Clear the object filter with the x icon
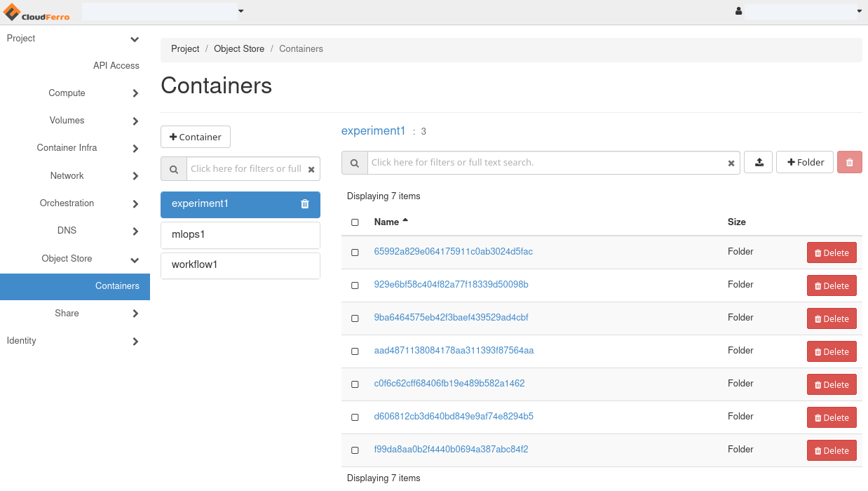The width and height of the screenshot is (868, 491). pos(731,163)
